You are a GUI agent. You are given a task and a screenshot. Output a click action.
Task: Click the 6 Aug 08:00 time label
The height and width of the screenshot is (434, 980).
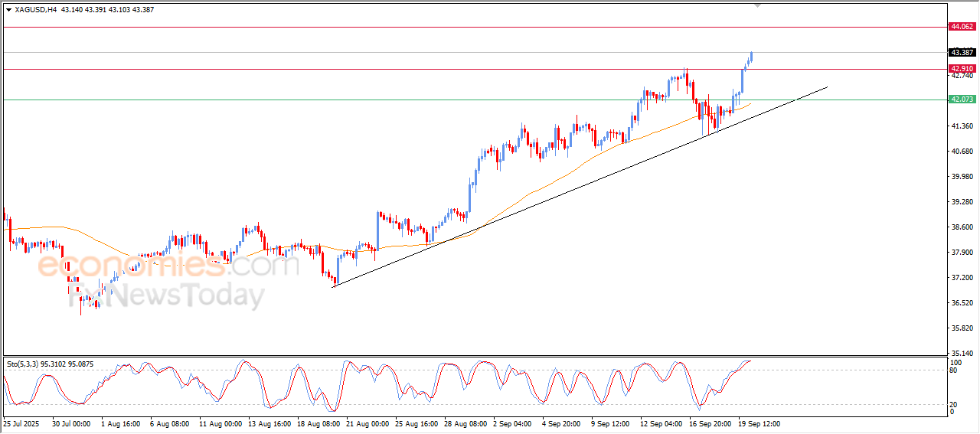[168, 423]
